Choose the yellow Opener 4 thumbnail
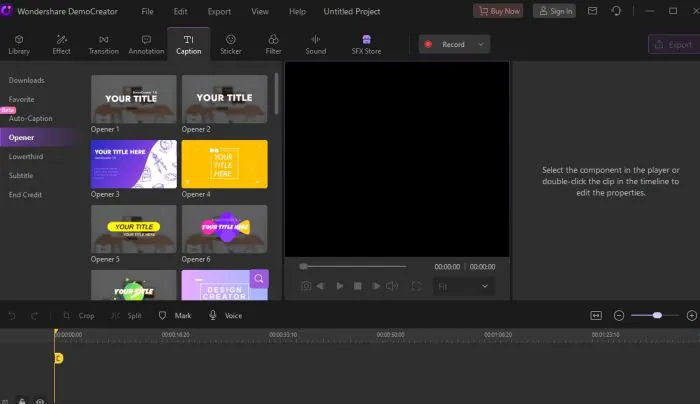The height and width of the screenshot is (404, 700). [x=225, y=164]
